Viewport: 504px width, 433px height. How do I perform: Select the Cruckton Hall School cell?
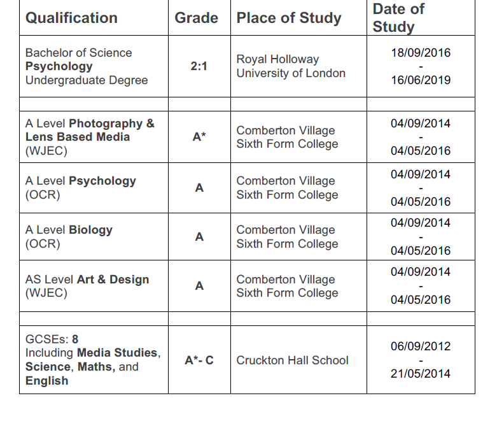pos(292,360)
